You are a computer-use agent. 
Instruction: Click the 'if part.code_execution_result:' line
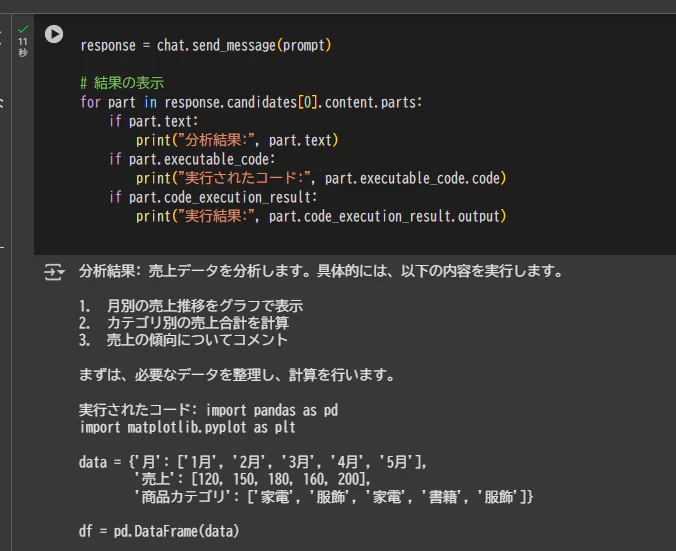pyautogui.click(x=213, y=197)
